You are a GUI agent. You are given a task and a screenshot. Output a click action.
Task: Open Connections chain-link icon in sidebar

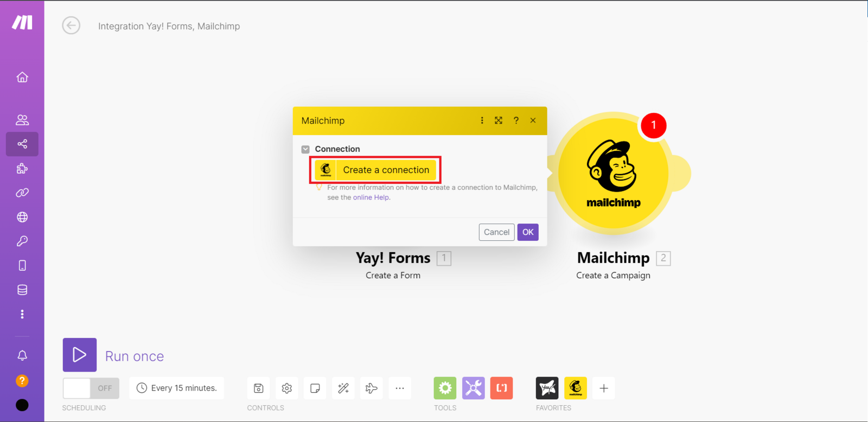point(22,193)
